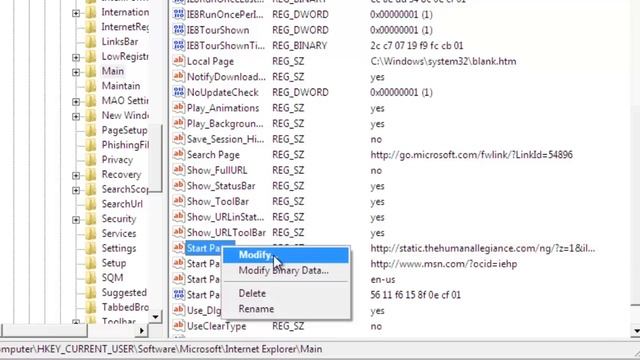Click the SearchUrl folder icon
This screenshot has width=640, height=360.
pyautogui.click(x=91, y=204)
